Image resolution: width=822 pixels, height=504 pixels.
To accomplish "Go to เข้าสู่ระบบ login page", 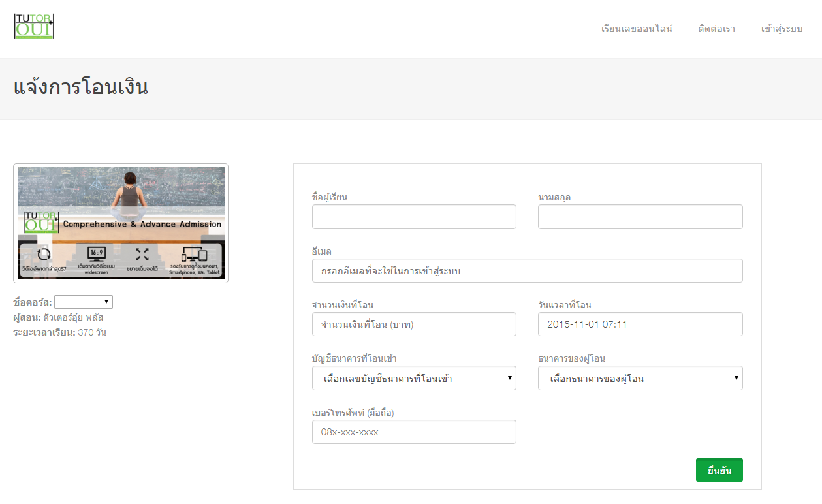I will (x=782, y=29).
